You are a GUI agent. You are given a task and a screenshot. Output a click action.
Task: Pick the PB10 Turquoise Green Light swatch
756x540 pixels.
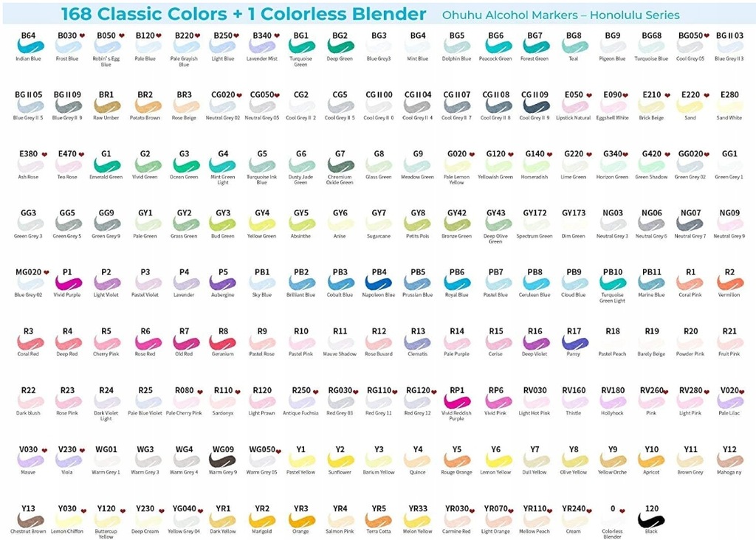(614, 283)
